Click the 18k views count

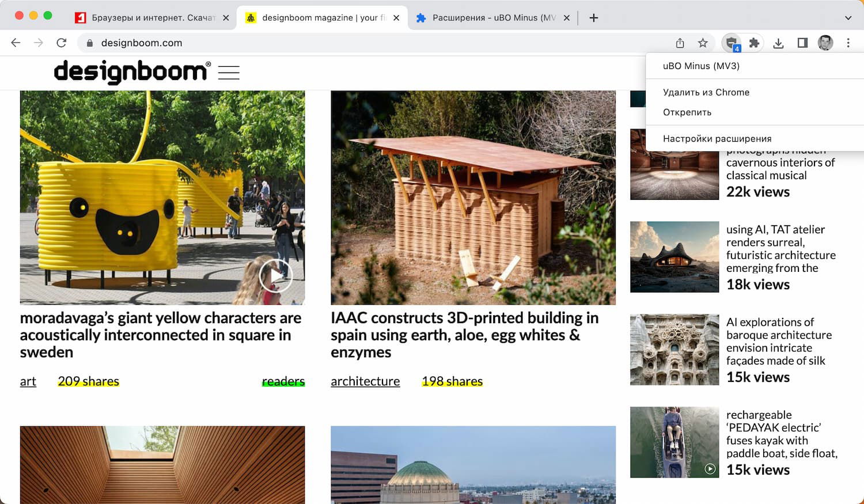pos(758,285)
